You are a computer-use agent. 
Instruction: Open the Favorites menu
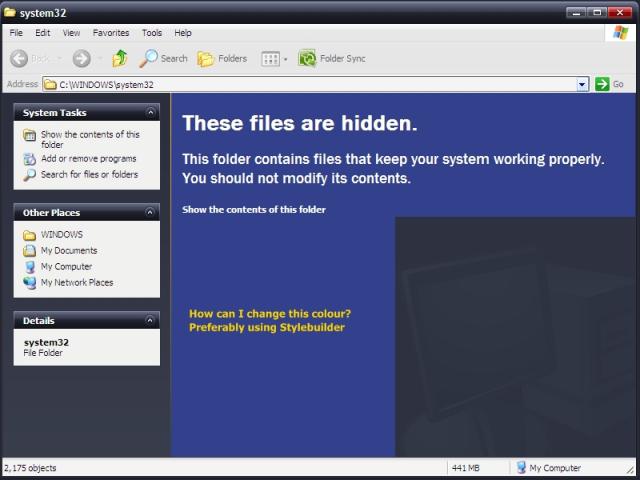[111, 33]
